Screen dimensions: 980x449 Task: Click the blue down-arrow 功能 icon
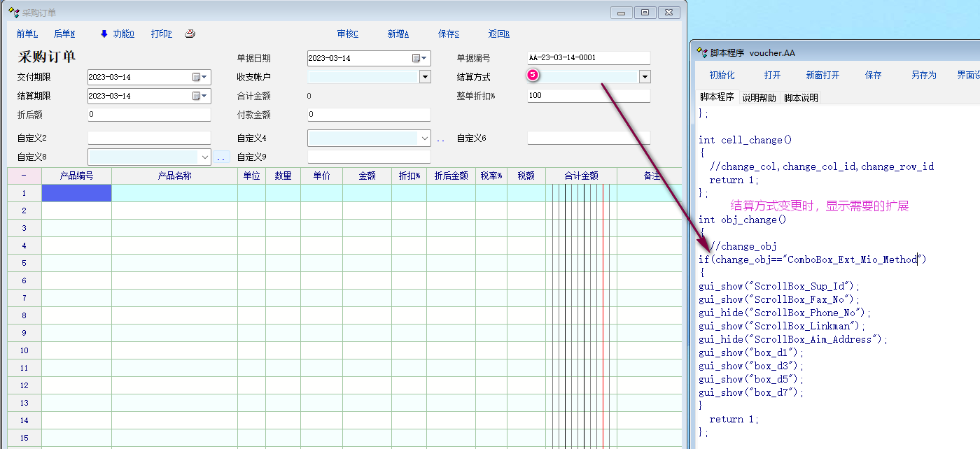[x=104, y=34]
